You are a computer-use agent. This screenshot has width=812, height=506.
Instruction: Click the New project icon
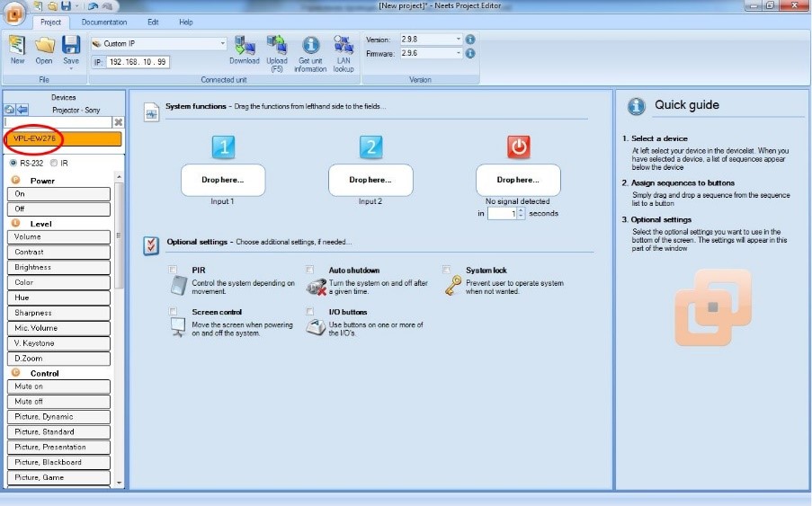pyautogui.click(x=17, y=47)
